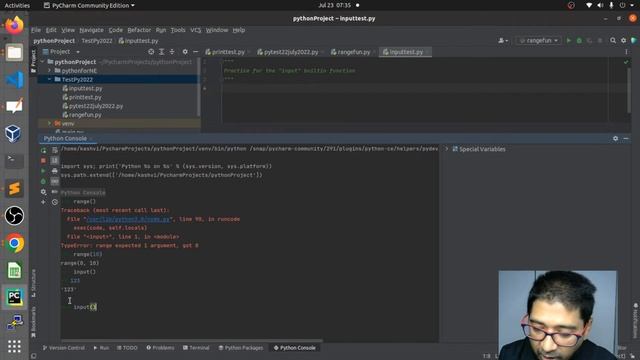
Task: Open IDE settings gear in toolbar
Action: click(623, 40)
